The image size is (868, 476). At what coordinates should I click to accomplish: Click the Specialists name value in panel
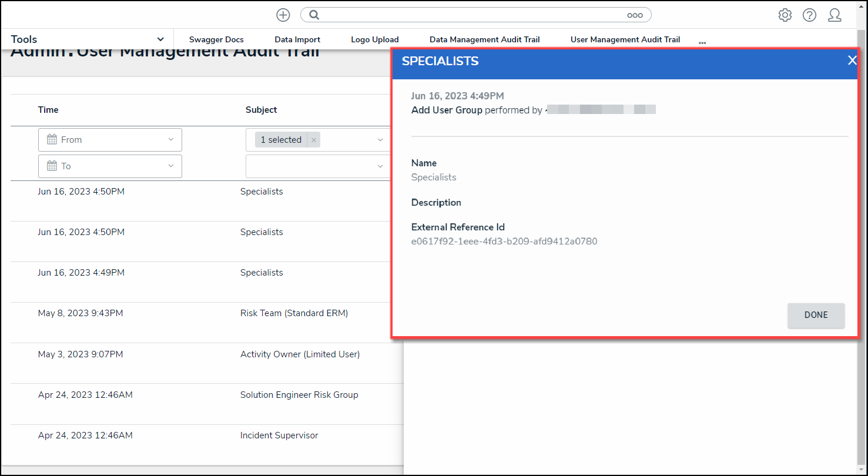434,177
